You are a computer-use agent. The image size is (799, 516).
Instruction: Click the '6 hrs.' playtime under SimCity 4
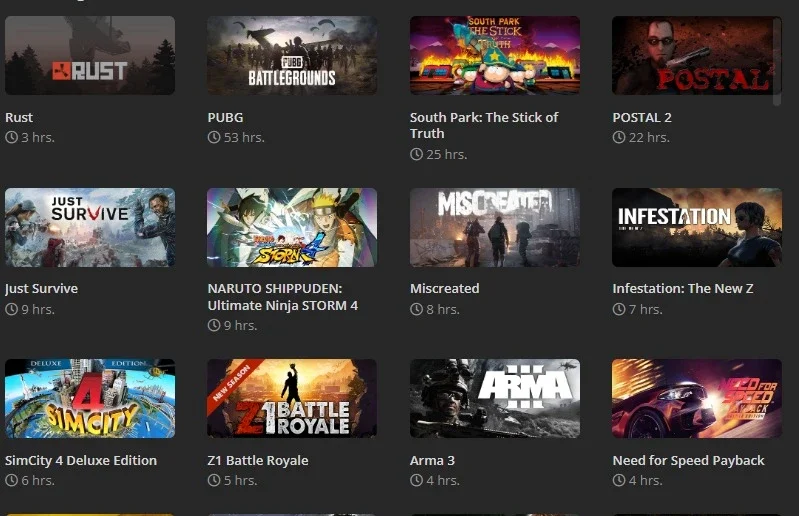38,480
